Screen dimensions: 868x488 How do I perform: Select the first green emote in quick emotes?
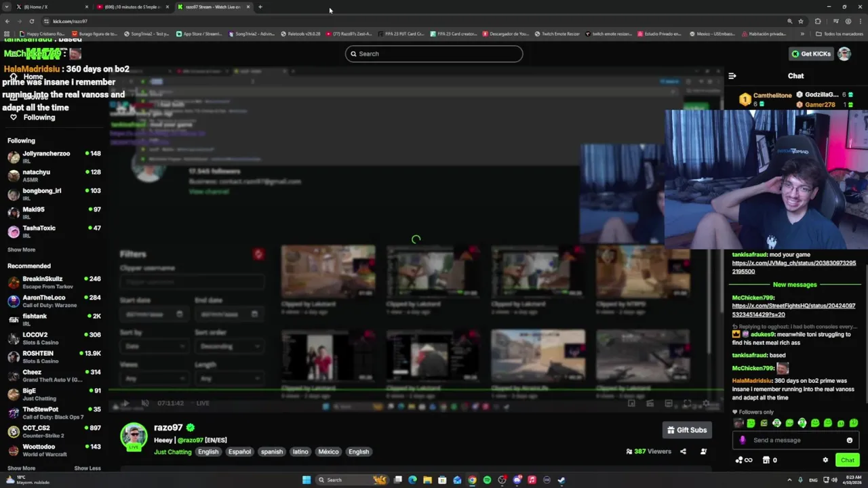pos(751,423)
